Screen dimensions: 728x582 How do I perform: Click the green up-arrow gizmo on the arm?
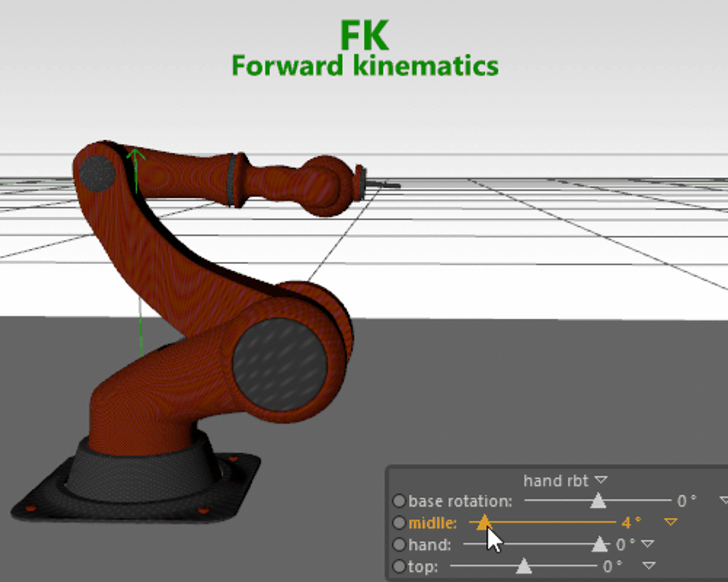[136, 171]
